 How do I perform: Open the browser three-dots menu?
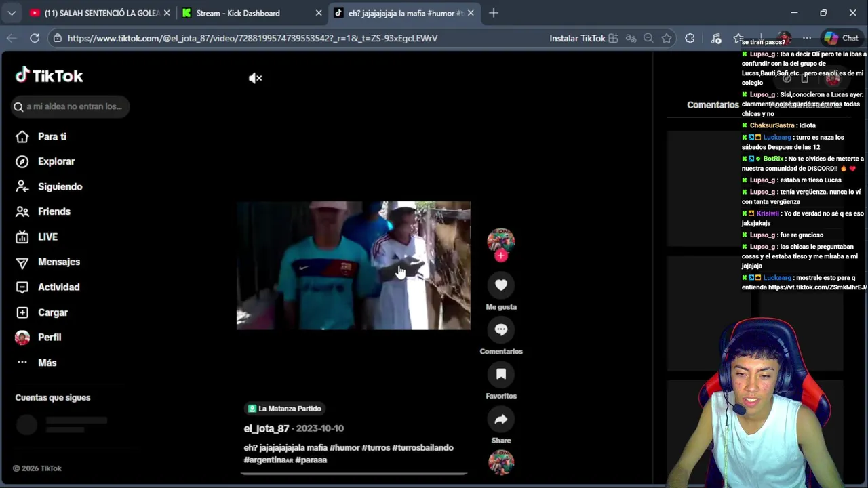pyautogui.click(x=807, y=38)
